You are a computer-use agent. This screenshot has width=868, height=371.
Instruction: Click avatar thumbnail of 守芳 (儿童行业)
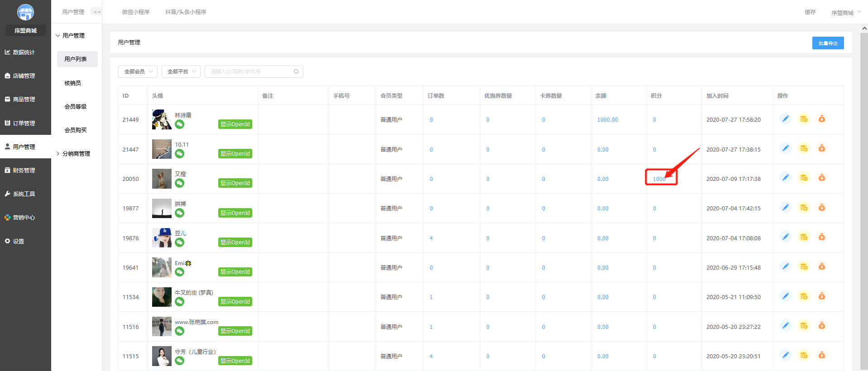pyautogui.click(x=162, y=356)
